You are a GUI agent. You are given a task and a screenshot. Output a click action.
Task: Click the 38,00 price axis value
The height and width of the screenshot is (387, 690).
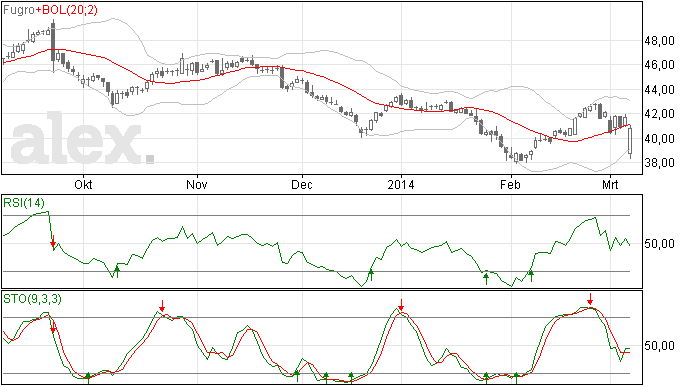point(659,162)
